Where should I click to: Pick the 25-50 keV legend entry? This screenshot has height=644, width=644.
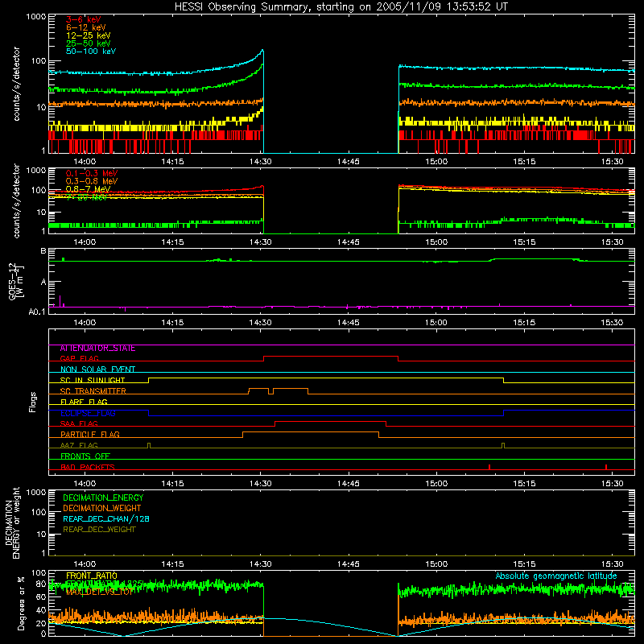pyautogui.click(x=89, y=43)
